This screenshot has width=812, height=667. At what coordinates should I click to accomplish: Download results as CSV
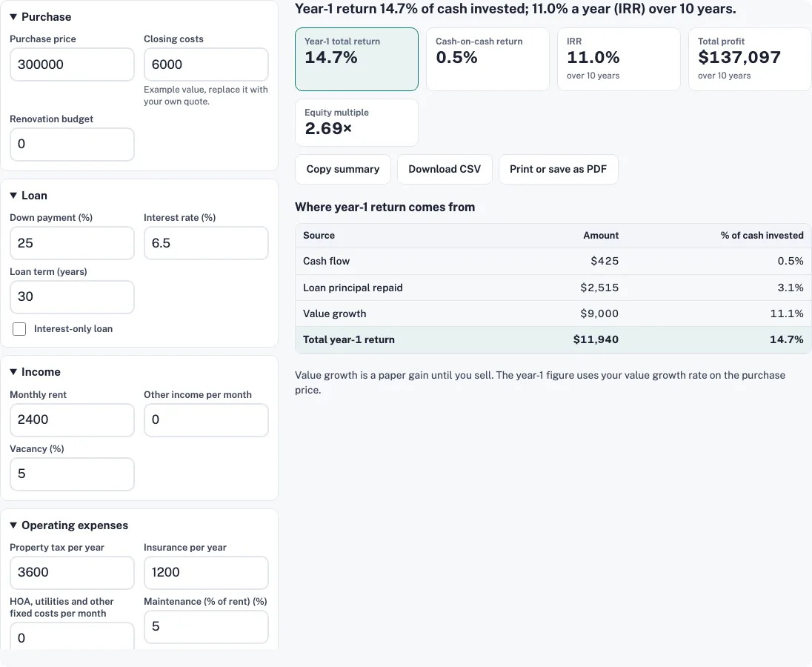coord(445,169)
